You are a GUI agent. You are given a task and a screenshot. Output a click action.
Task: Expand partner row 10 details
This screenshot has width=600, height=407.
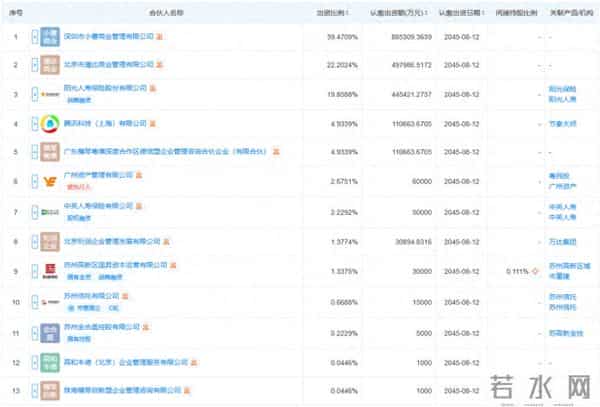(35, 302)
